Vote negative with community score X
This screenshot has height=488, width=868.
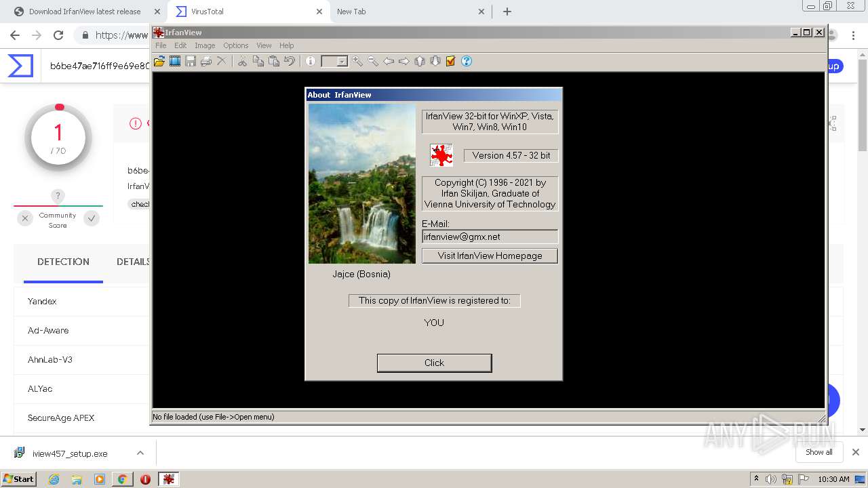pyautogui.click(x=25, y=218)
